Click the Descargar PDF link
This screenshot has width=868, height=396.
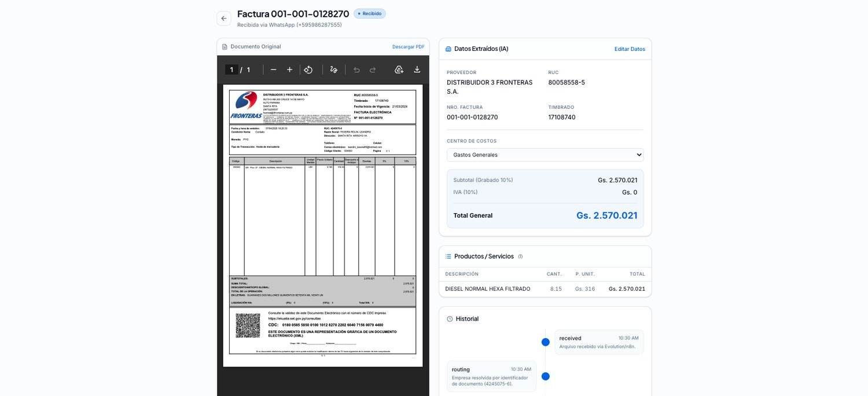pyautogui.click(x=409, y=47)
